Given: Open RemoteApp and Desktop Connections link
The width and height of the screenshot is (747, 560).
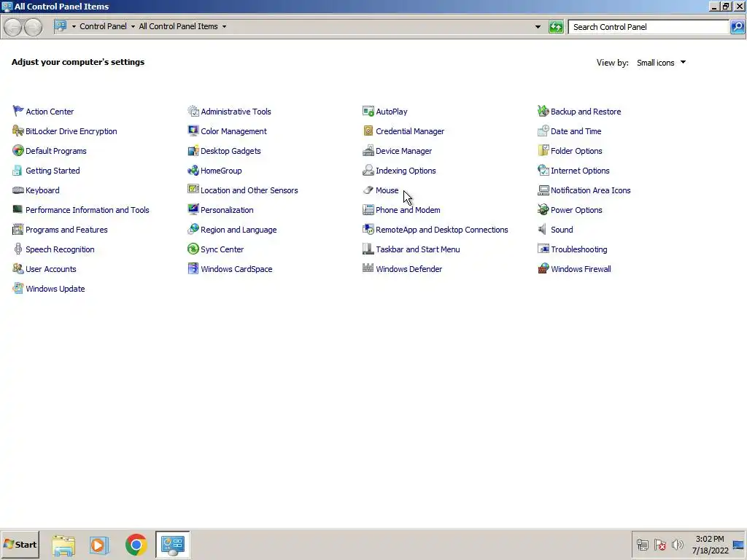Looking at the screenshot, I should pos(441,230).
